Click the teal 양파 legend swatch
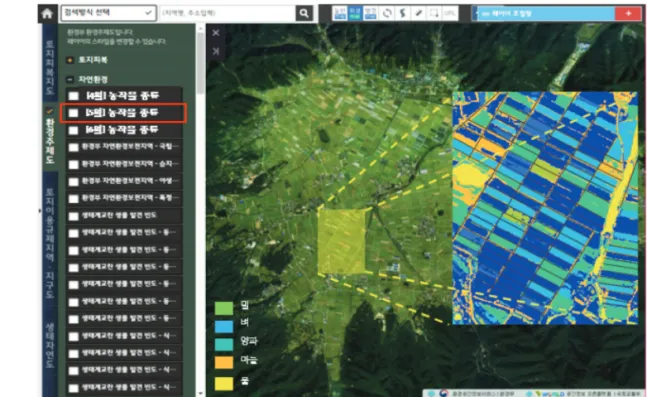Viewport: 647px width, 397px height. pos(224,345)
